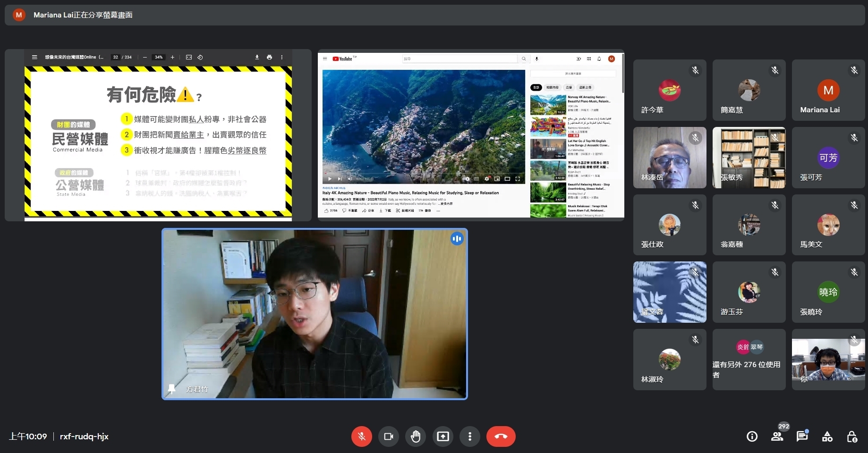Open host controls lock icon
Image resolution: width=868 pixels, height=453 pixels.
click(x=852, y=436)
